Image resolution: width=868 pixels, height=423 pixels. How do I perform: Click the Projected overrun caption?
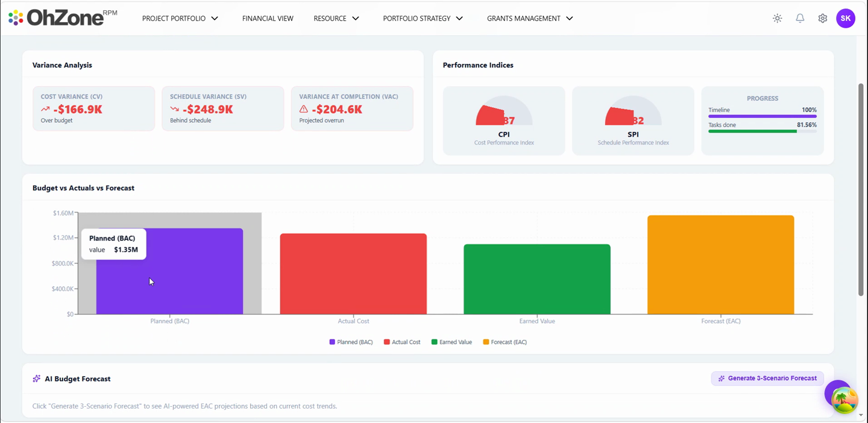click(x=321, y=121)
